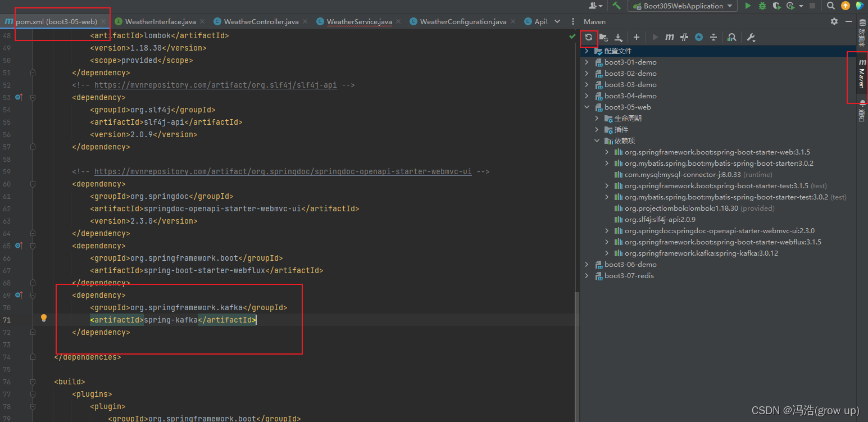
Task: Show hidden editor tabs dropdown
Action: pos(557,21)
